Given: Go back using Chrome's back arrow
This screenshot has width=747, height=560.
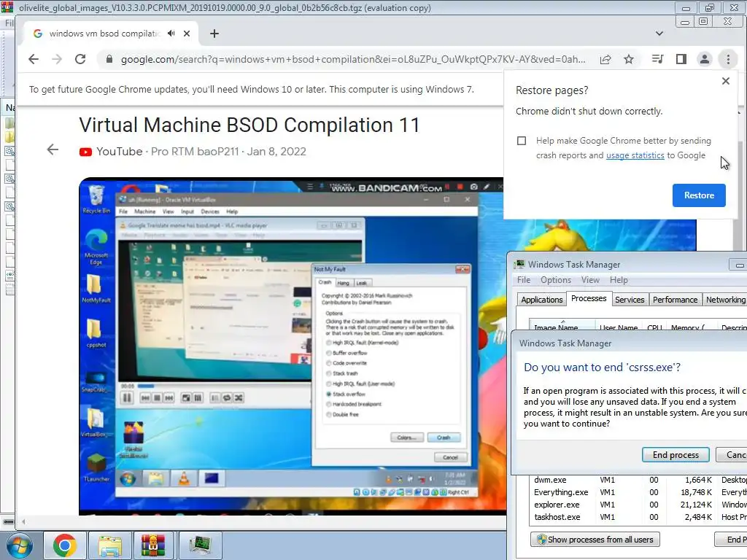Looking at the screenshot, I should pyautogui.click(x=34, y=59).
